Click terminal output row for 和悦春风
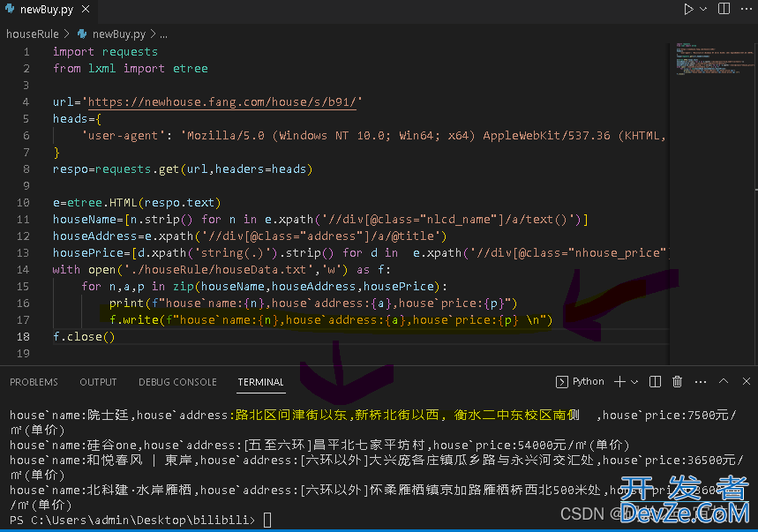The height and width of the screenshot is (532, 758). 377,468
